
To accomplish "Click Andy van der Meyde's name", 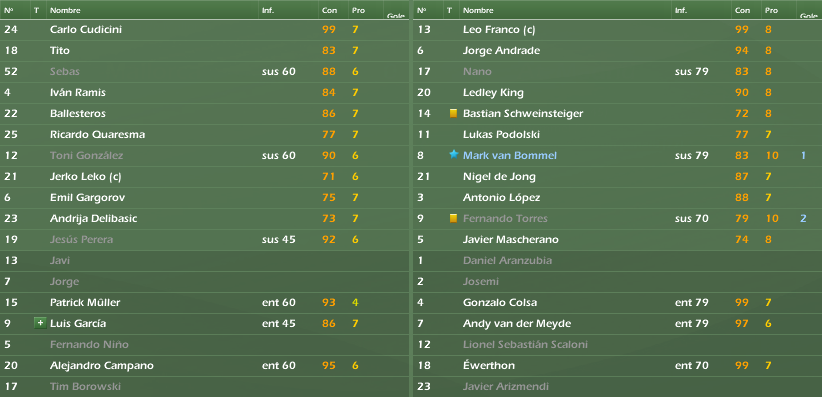I will pyautogui.click(x=517, y=323).
